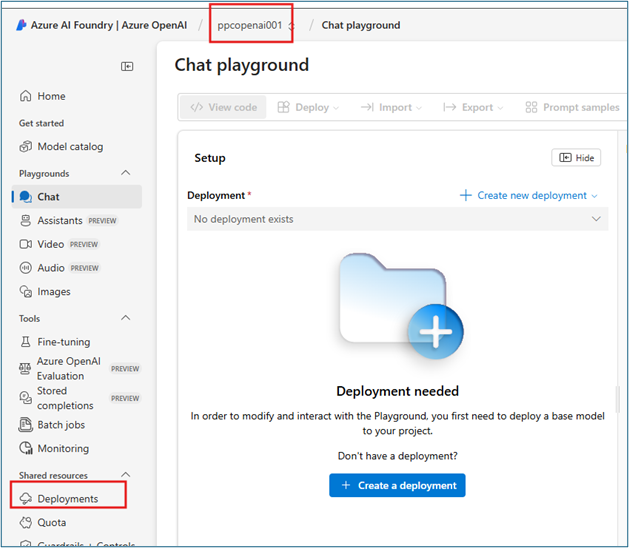Click the Images icon in Playgrounds
629x548 pixels.
[25, 291]
